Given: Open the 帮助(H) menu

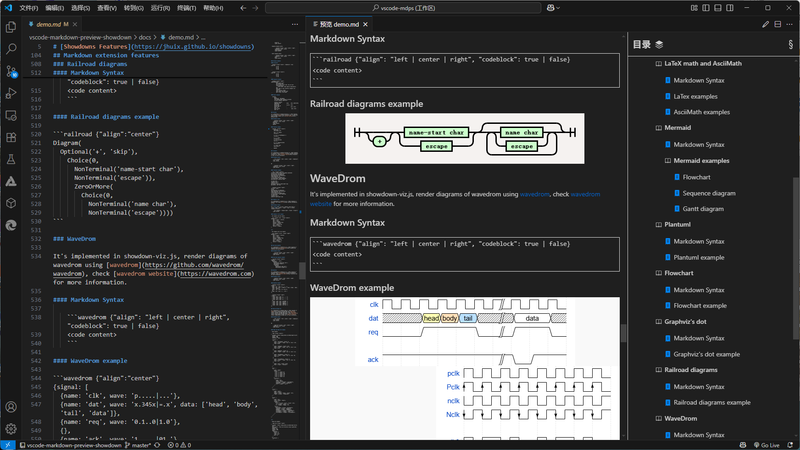Looking at the screenshot, I should point(213,8).
